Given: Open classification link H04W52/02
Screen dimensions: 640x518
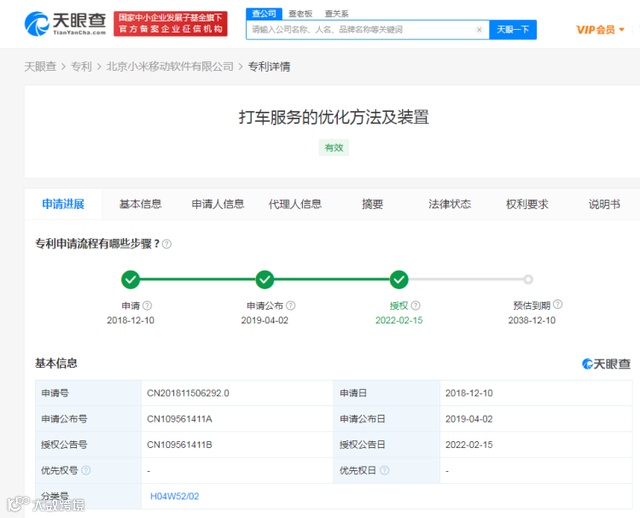Looking at the screenshot, I should pyautogui.click(x=175, y=496).
